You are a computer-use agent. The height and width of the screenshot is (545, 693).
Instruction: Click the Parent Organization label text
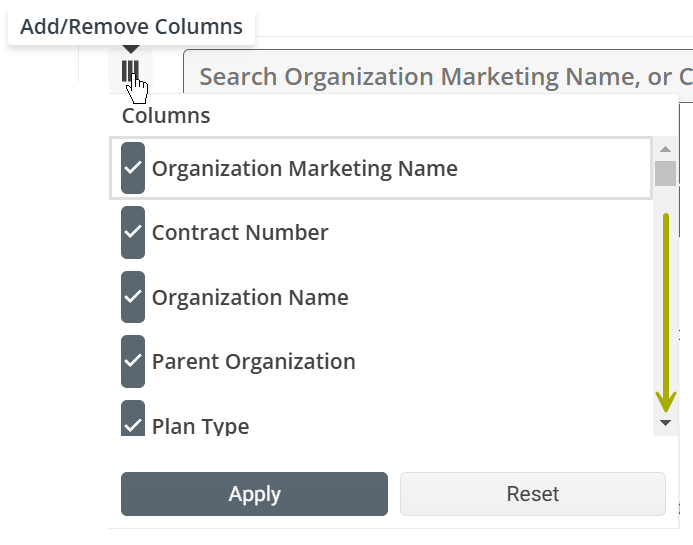pos(254,362)
